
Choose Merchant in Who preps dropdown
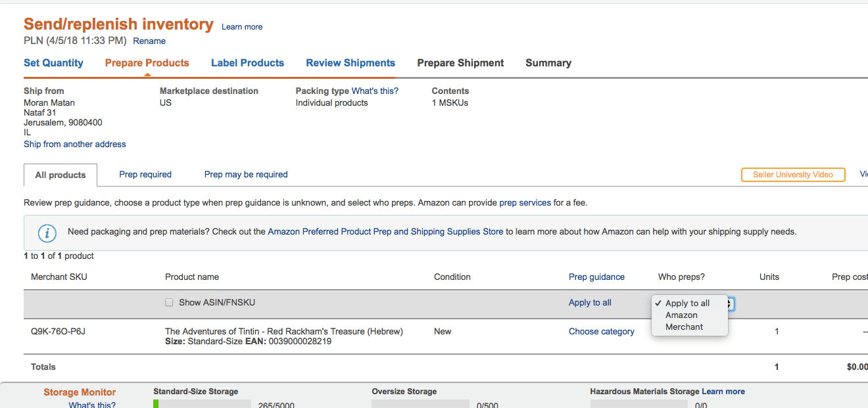(684, 327)
